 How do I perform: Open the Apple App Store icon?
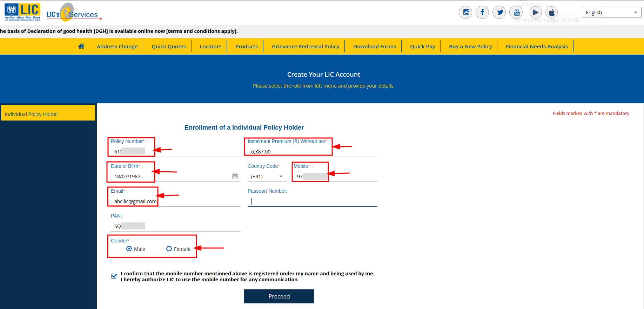point(551,13)
